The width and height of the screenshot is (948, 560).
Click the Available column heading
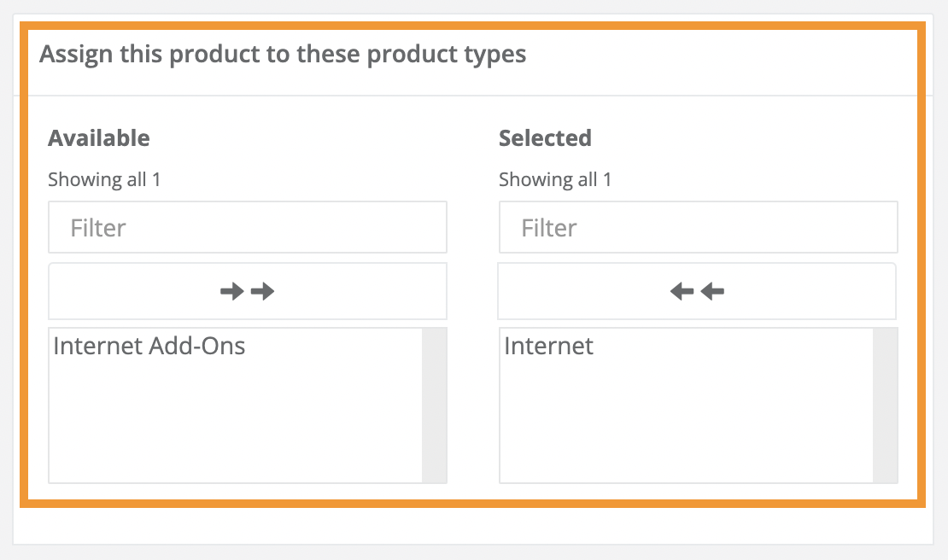100,137
